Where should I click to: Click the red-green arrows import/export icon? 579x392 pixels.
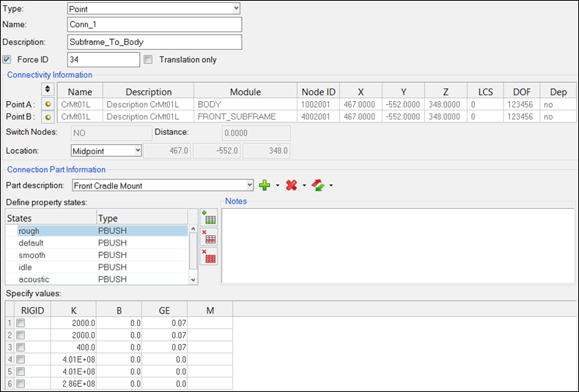(x=318, y=185)
